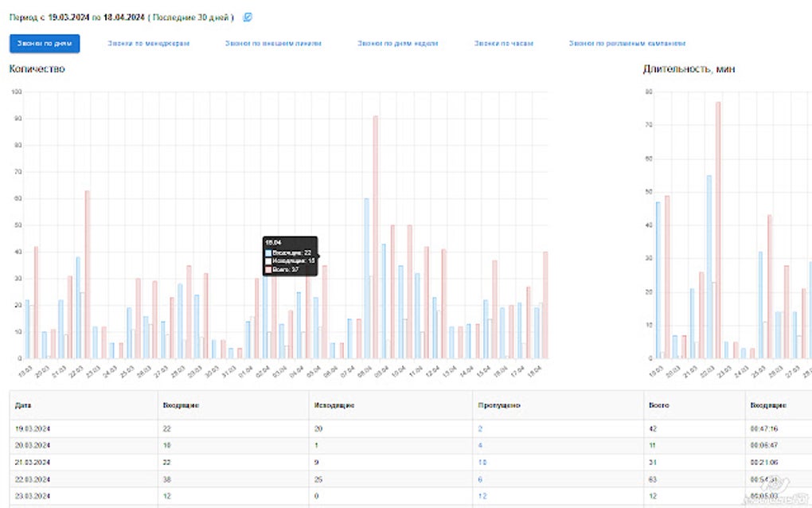Viewport: 812px width, 508px height.
Task: Switch to the 'Звонки по менеджерам' tab
Action: [x=148, y=44]
